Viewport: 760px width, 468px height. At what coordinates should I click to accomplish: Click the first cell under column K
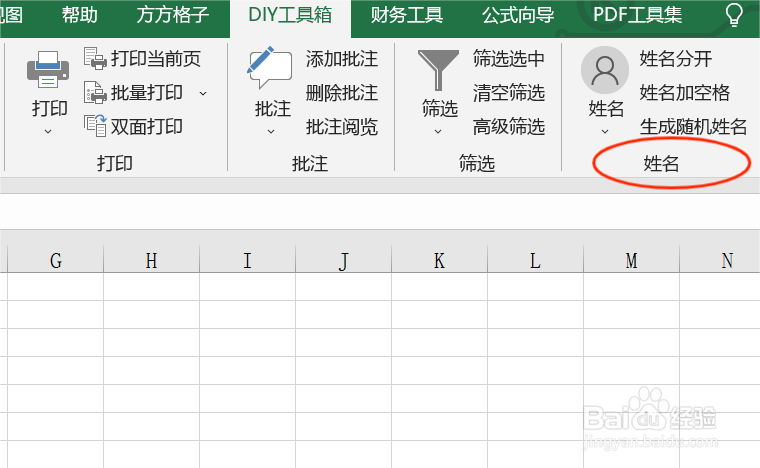(x=439, y=286)
